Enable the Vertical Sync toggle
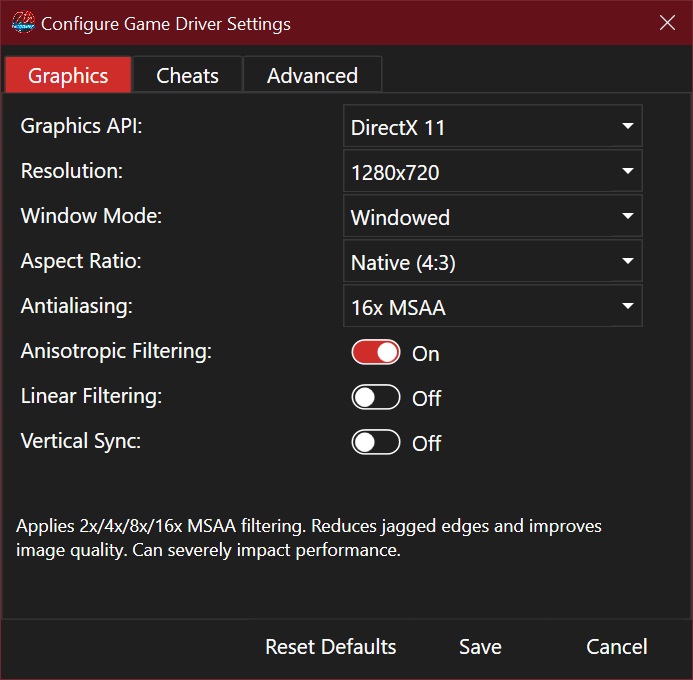This screenshot has height=680, width=693. point(376,442)
